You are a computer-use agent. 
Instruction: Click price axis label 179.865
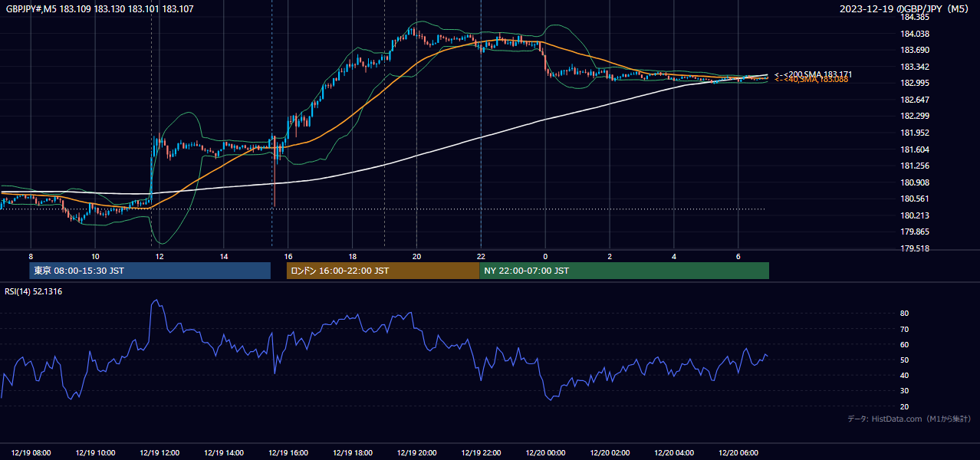click(x=914, y=232)
